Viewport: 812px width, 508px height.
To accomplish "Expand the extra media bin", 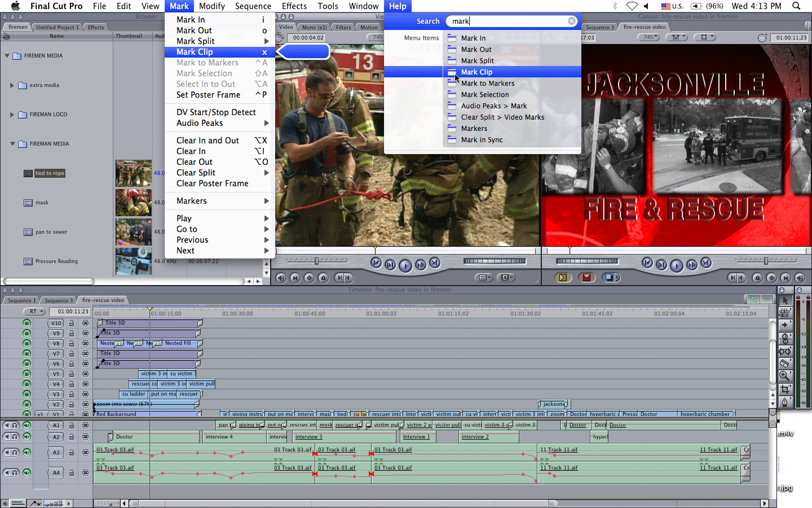I will click(x=12, y=85).
